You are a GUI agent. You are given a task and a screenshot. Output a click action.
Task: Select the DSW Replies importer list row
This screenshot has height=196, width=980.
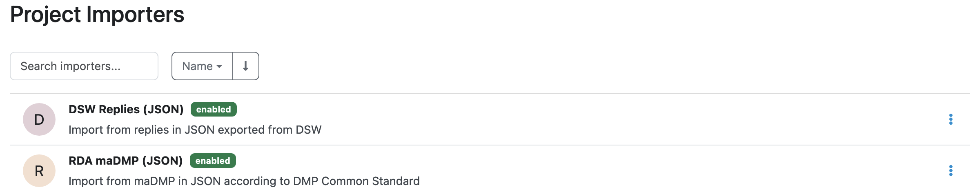(490, 119)
